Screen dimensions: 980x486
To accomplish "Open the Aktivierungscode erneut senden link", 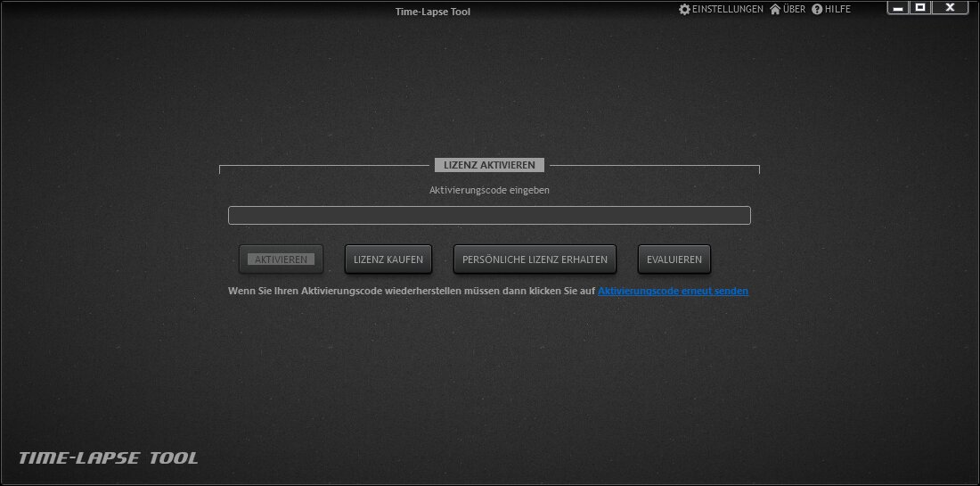I will (x=674, y=291).
